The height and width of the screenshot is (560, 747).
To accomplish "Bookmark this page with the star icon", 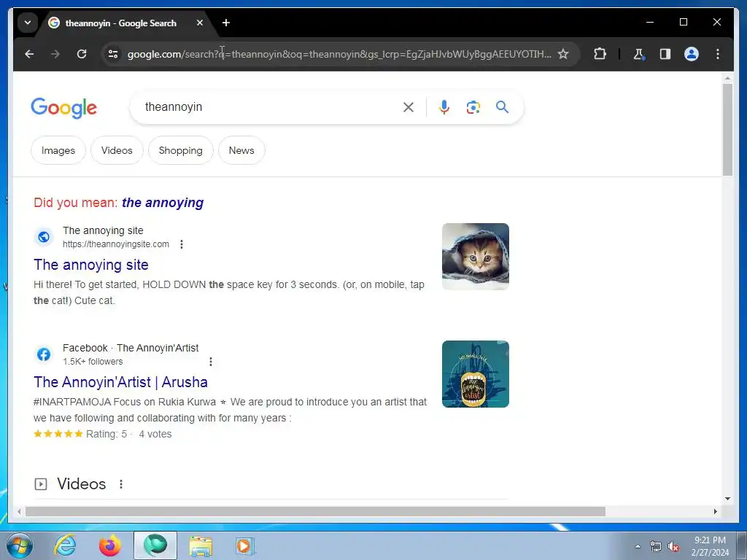I will (563, 54).
